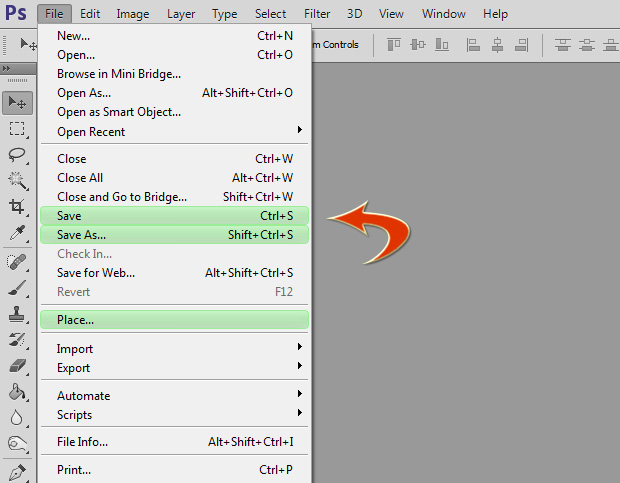
Task: Select the Rectangular Marquee tool
Action: pyautogui.click(x=17, y=129)
